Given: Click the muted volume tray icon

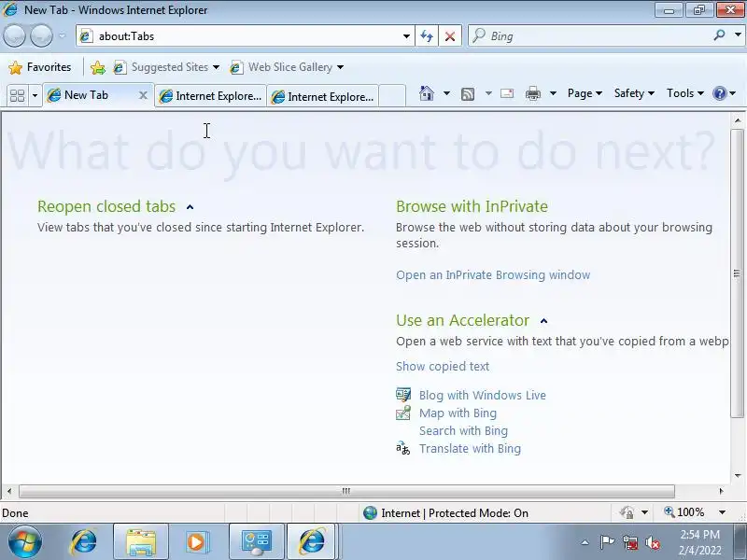Looking at the screenshot, I should point(653,542).
